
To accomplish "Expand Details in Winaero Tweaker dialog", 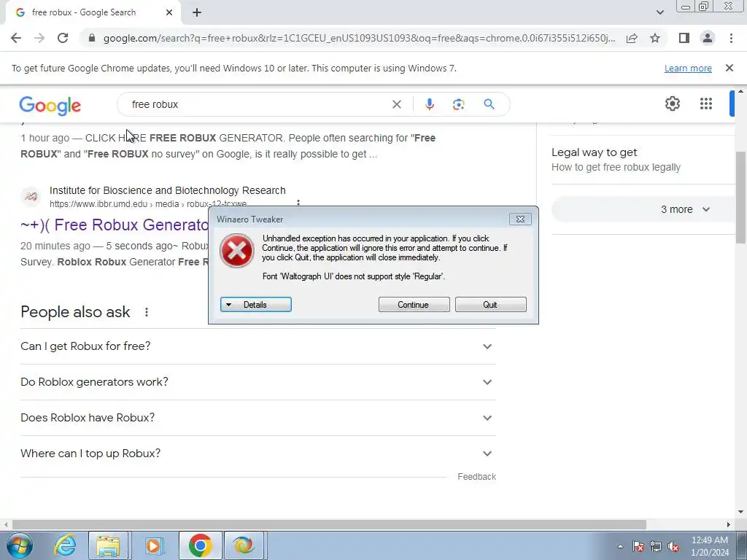I will [x=256, y=305].
